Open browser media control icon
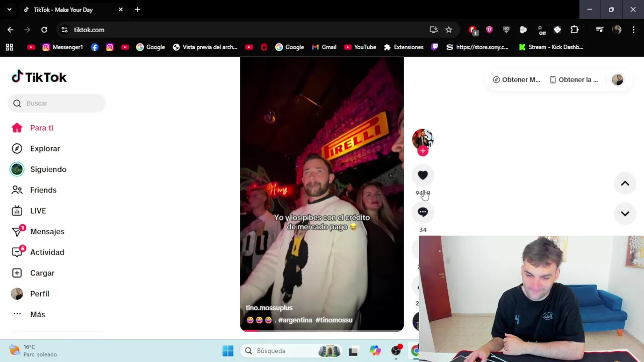This screenshot has width=644, height=362. (x=599, y=30)
